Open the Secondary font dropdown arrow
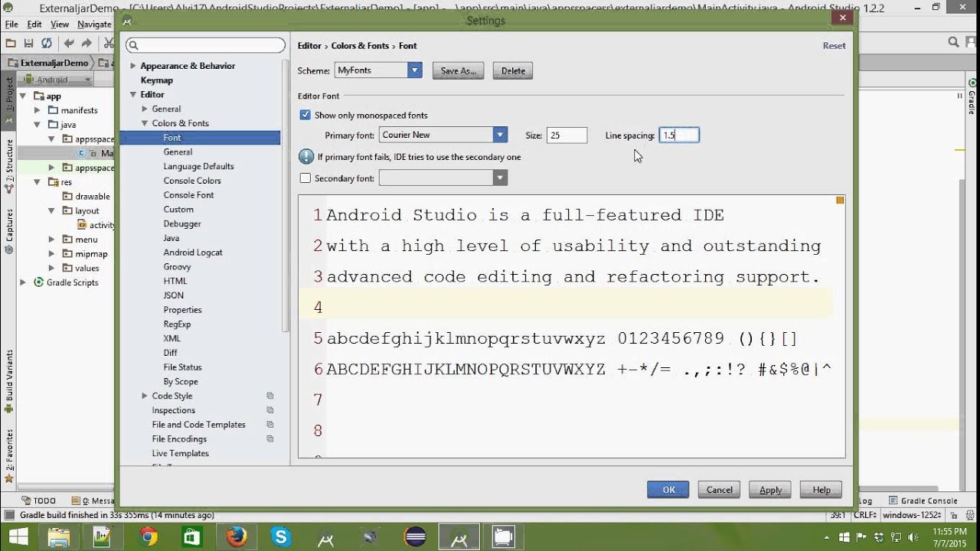 (500, 178)
